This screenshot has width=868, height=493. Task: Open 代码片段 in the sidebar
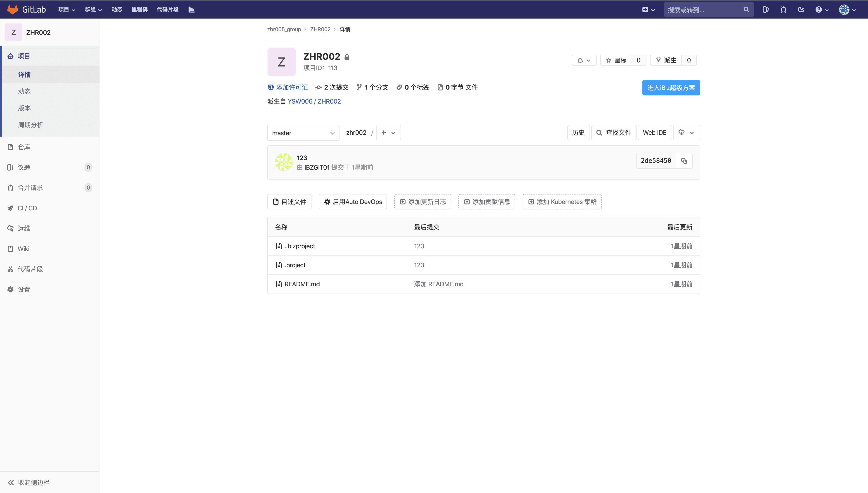(50, 269)
